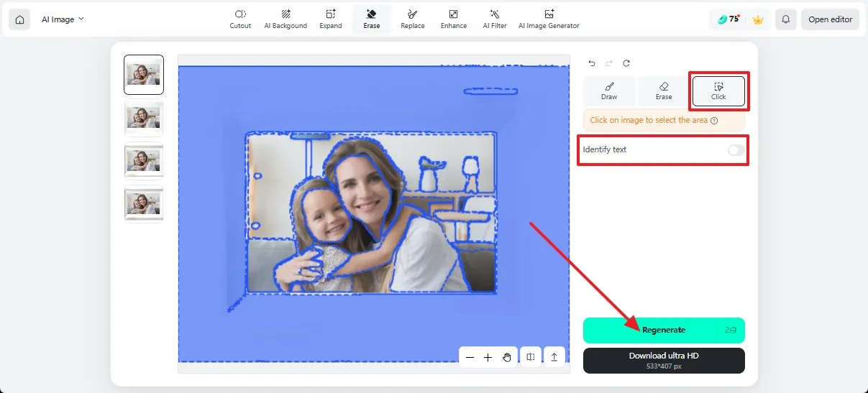
Task: Choose the Enhance tool
Action: tap(454, 19)
